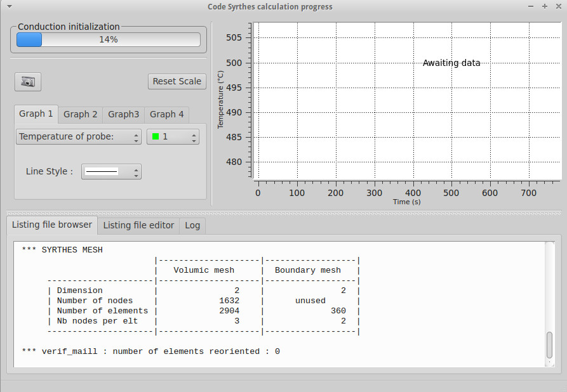Open the window menu arrow in title bar
Image resolution: width=567 pixels, height=392 pixels.
[9, 6]
